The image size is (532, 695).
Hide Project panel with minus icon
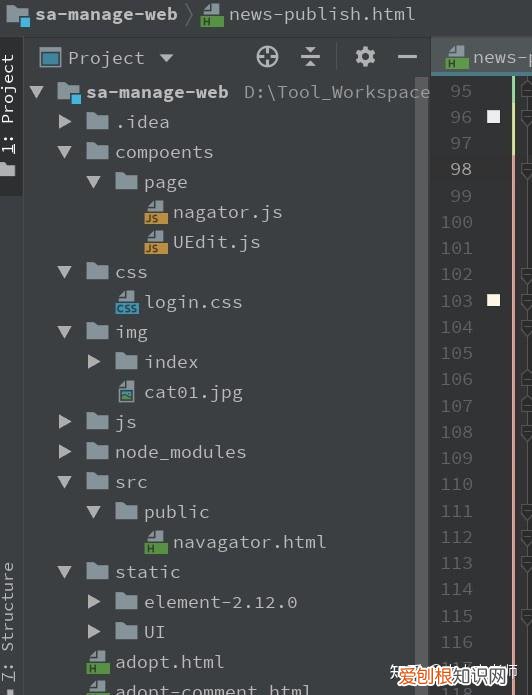(407, 57)
